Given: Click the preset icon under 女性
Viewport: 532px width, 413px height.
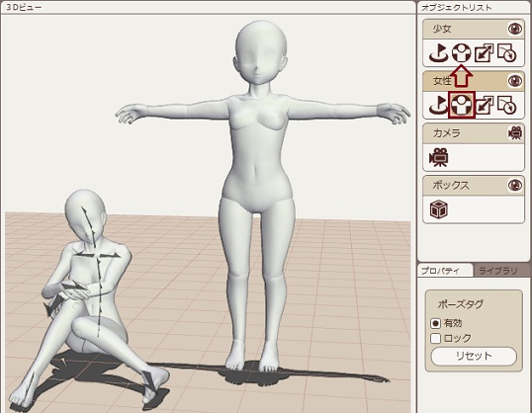Looking at the screenshot, I should tap(507, 105).
